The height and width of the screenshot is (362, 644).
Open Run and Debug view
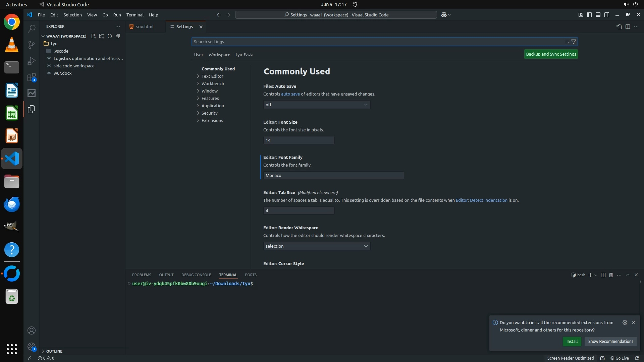tap(32, 61)
